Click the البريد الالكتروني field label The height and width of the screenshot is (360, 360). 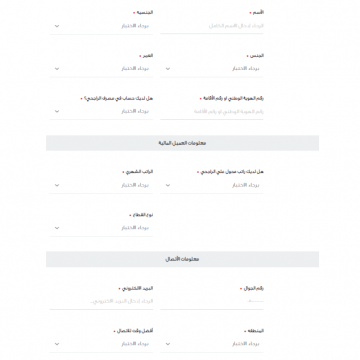coord(137,288)
